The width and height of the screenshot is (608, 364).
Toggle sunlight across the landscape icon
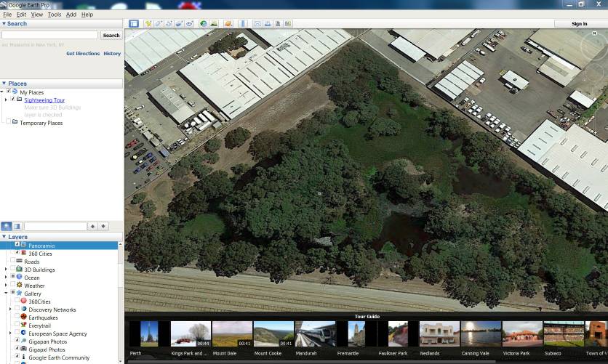(x=214, y=24)
